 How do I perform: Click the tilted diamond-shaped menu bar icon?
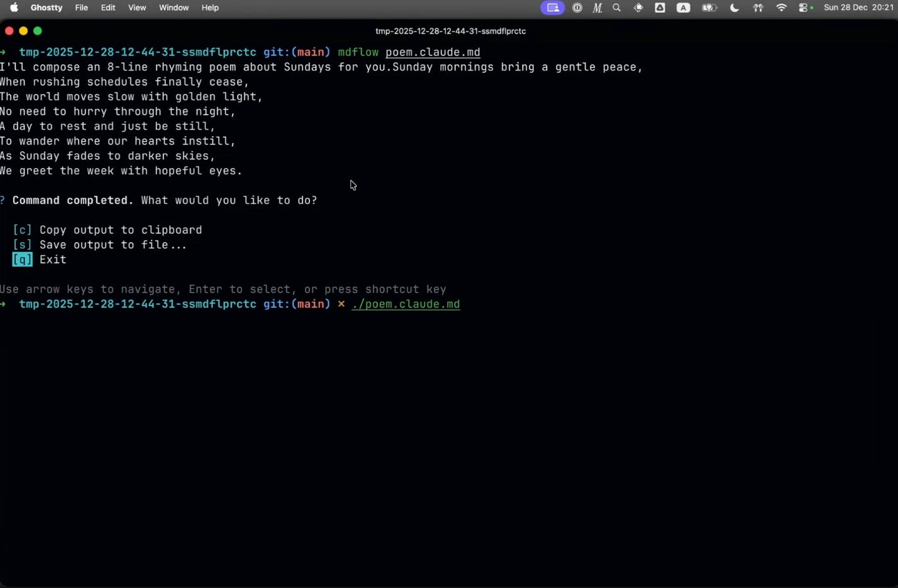pos(639,8)
